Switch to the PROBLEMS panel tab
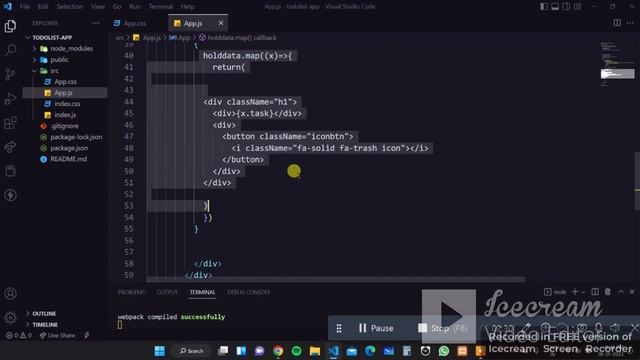Screen dimensions: 640x360 [131, 292]
